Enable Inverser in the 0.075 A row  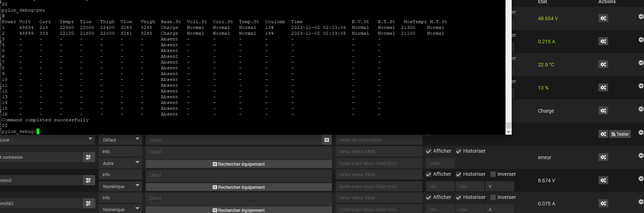click(x=493, y=197)
